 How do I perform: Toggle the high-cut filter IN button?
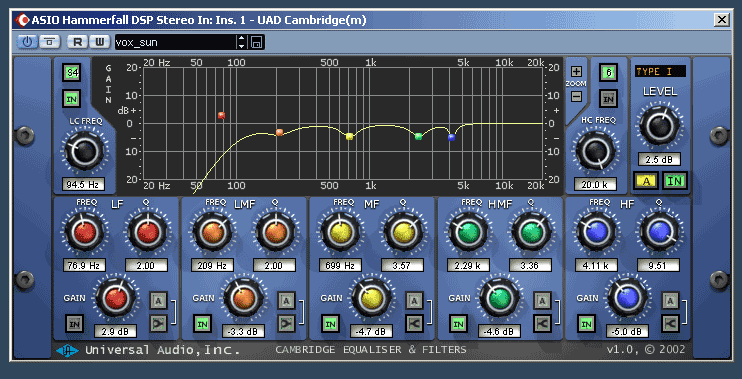click(609, 98)
